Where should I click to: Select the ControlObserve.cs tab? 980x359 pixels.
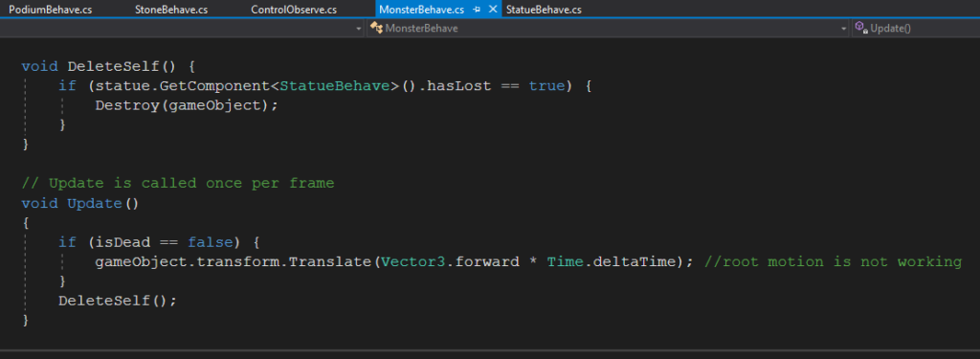[293, 10]
